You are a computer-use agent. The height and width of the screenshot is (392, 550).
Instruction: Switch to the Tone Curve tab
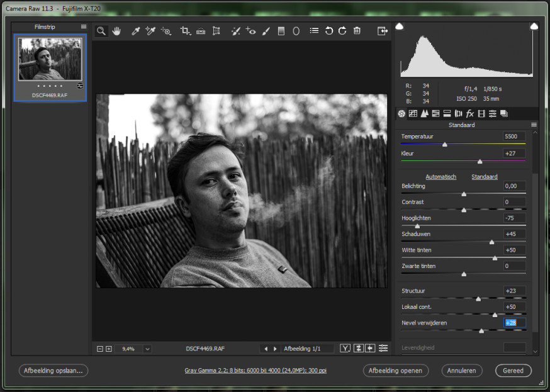pyautogui.click(x=413, y=113)
